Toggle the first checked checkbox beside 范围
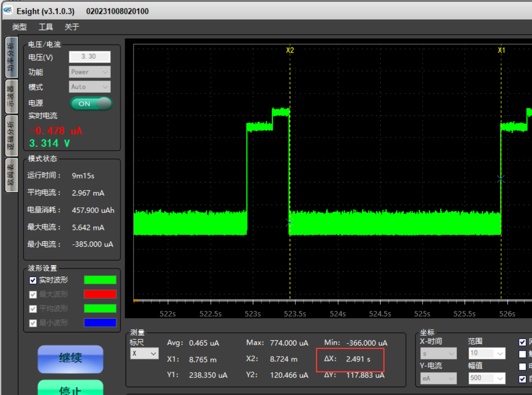The height and width of the screenshot is (395, 532). pyautogui.click(x=522, y=342)
